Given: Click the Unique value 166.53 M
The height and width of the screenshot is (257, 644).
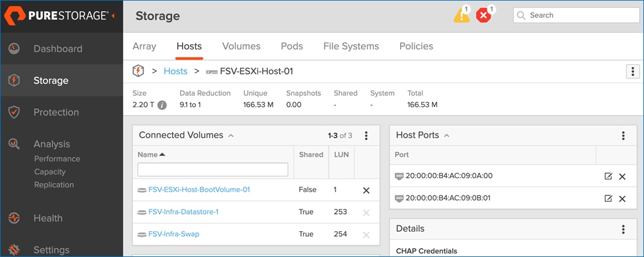Looking at the screenshot, I should 258,105.
